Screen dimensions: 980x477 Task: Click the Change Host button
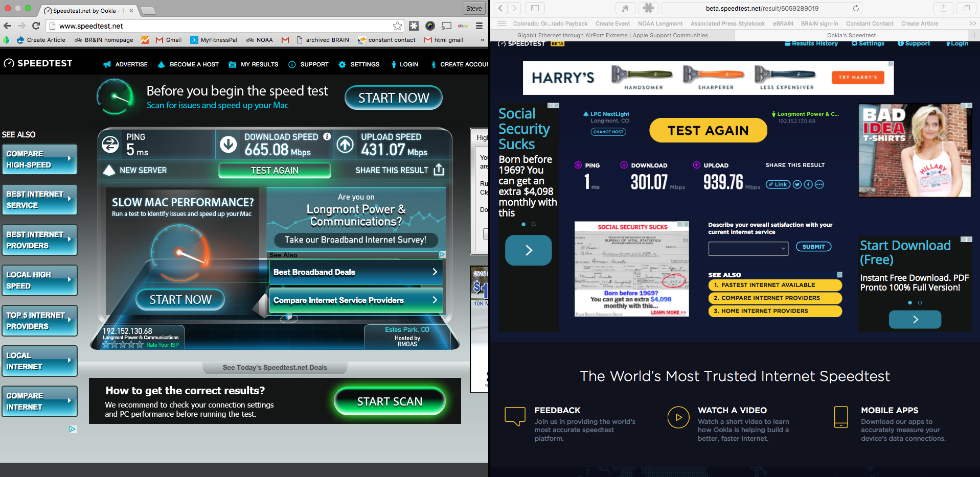[x=608, y=132]
